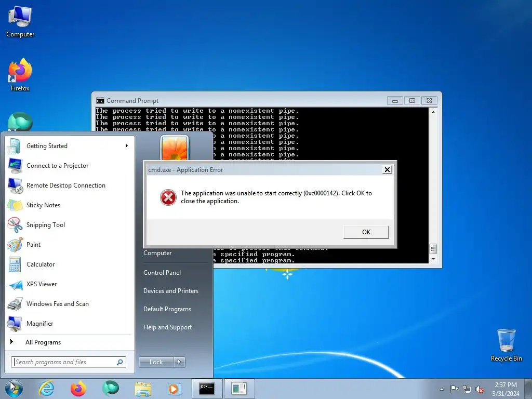Click the Lock button

(156, 362)
